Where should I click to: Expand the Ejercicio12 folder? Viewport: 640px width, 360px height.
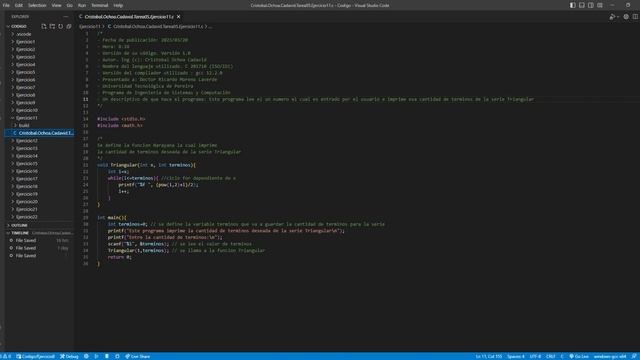pyautogui.click(x=40, y=141)
